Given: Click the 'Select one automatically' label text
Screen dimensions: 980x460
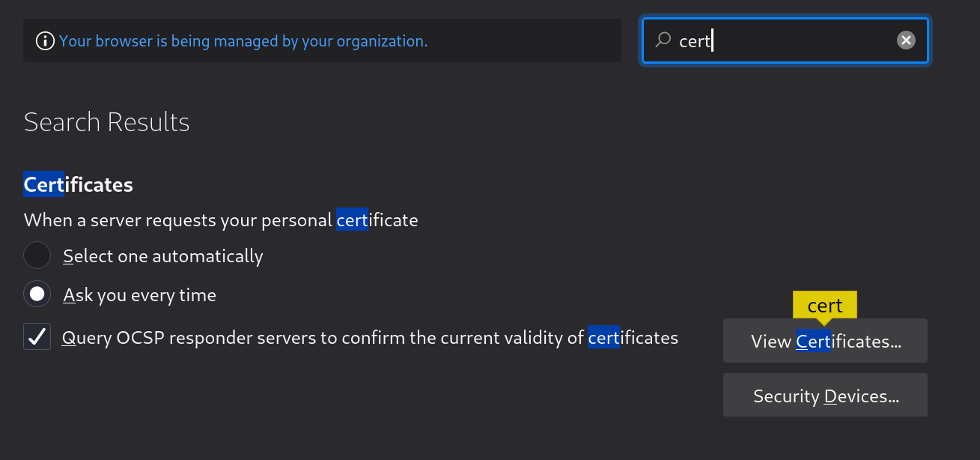Looking at the screenshot, I should tap(163, 256).
